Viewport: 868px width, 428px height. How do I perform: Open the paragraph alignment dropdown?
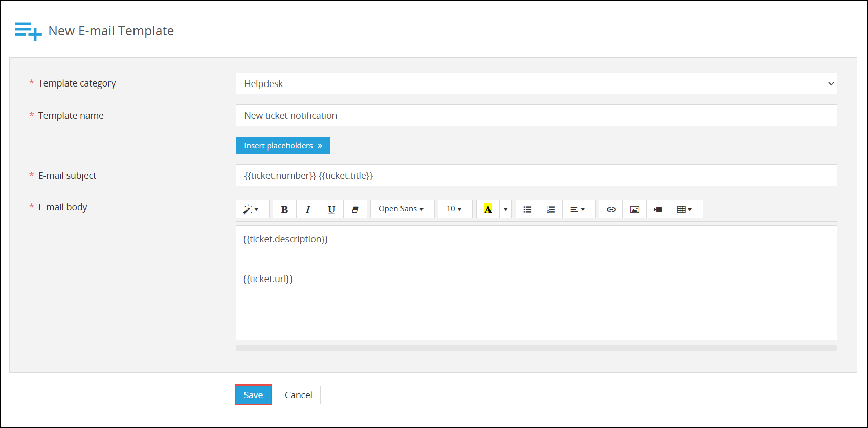[578, 209]
